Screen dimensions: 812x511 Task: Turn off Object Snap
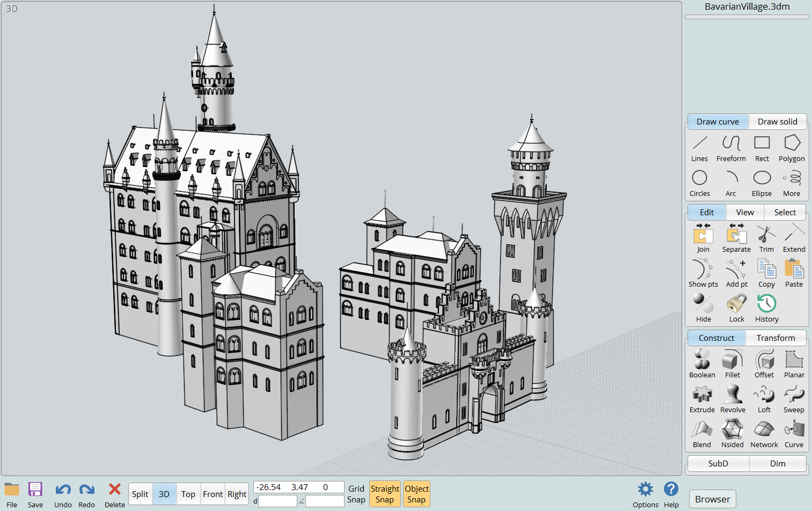point(416,494)
